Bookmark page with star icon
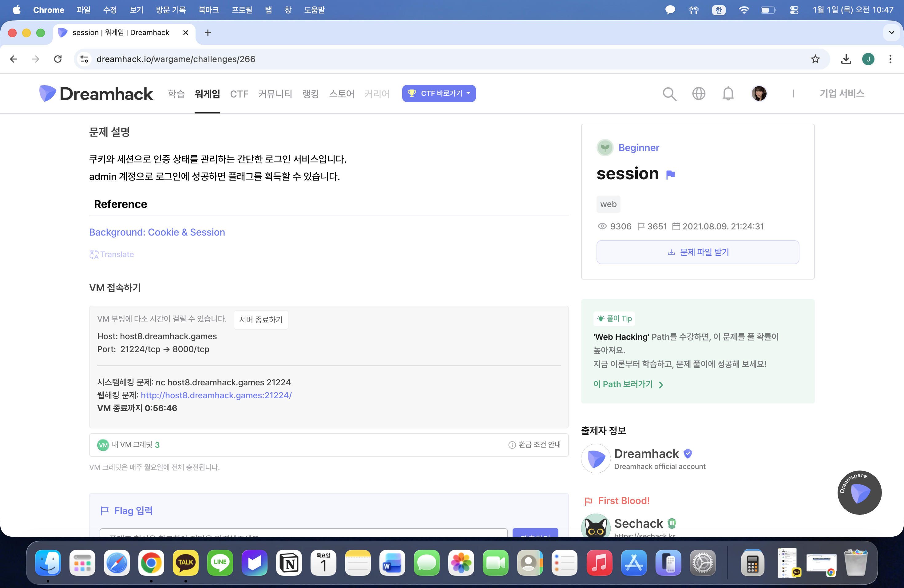Image resolution: width=904 pixels, height=588 pixels. [815, 59]
